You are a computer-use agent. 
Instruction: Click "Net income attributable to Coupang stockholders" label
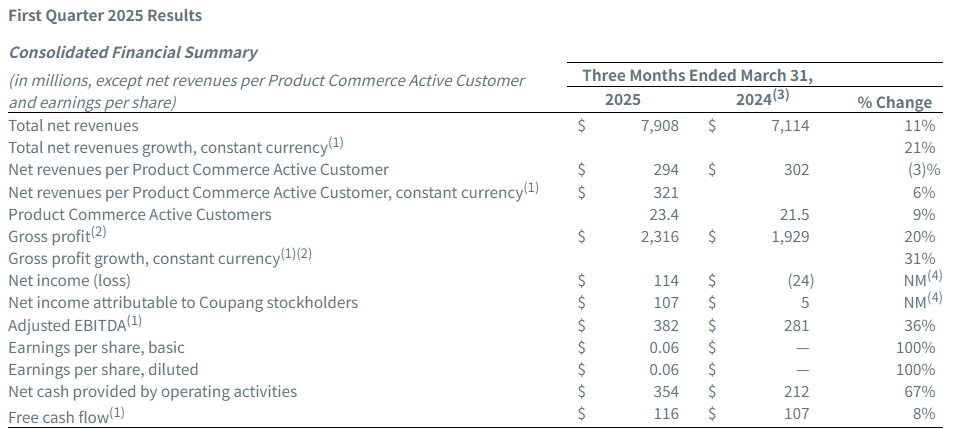click(183, 303)
